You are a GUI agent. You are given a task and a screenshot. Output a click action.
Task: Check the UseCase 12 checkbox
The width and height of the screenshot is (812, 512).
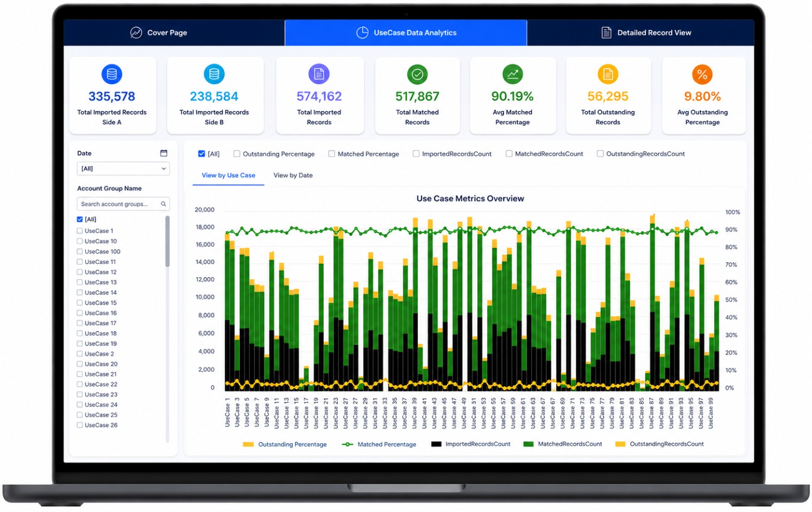pyautogui.click(x=80, y=272)
